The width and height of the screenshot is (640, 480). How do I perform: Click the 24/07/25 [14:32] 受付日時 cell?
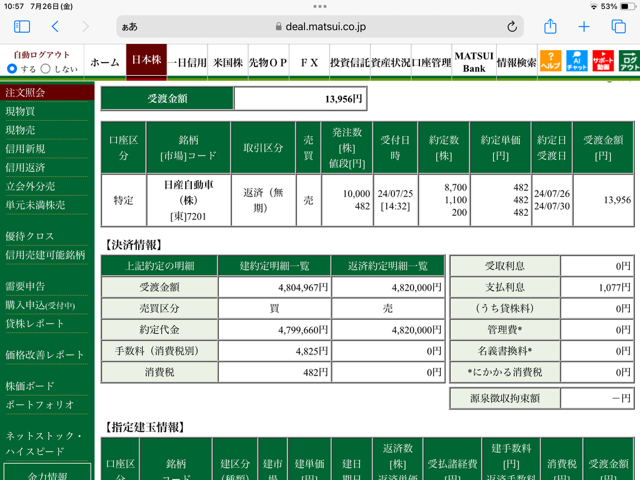click(396, 200)
